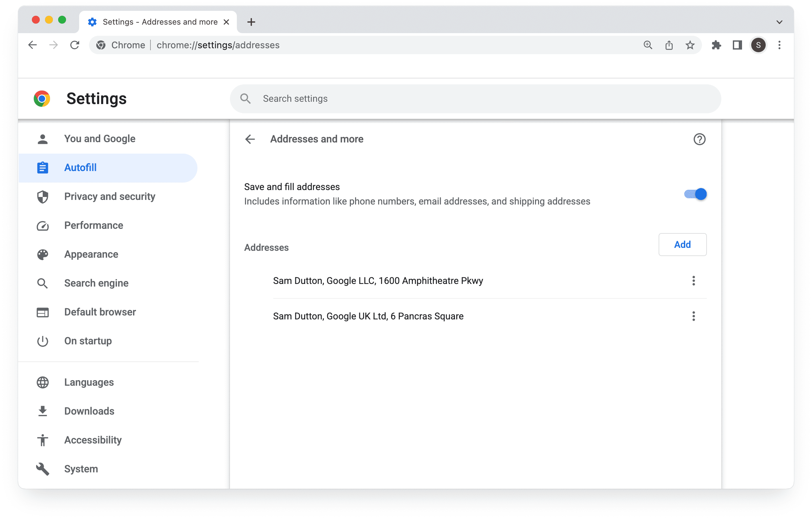Expand options for Google UK Ltd address
The width and height of the screenshot is (812, 518).
[693, 316]
